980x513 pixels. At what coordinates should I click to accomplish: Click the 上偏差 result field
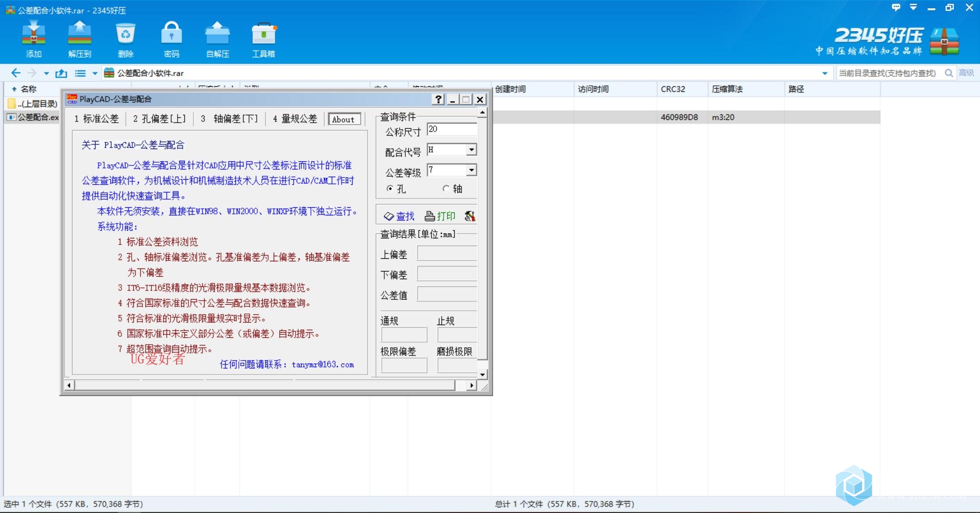(x=447, y=254)
